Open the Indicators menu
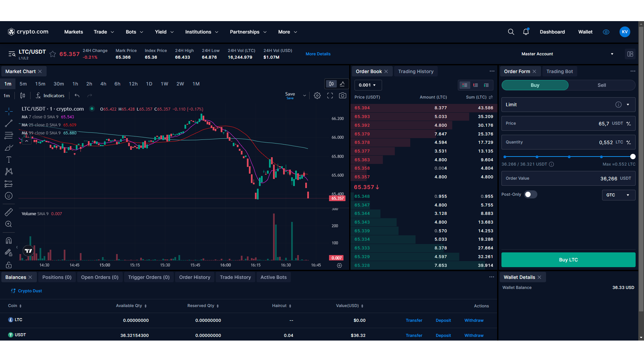Viewport: 644px width, 362px height. pyautogui.click(x=50, y=96)
